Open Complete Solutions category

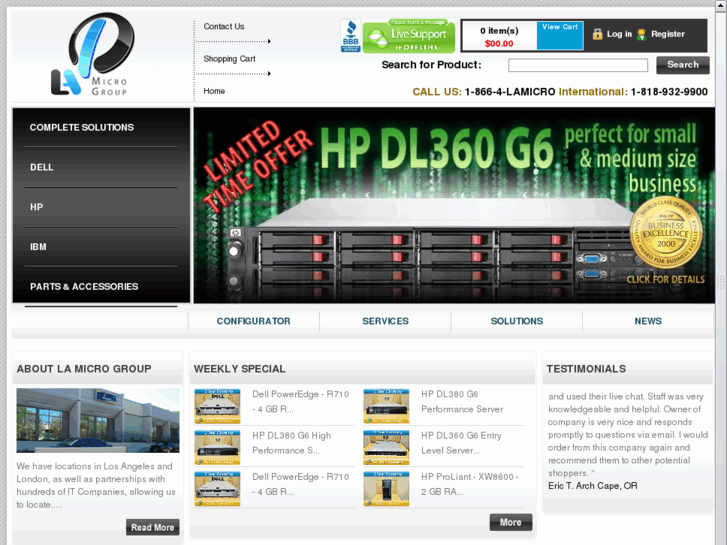click(82, 128)
